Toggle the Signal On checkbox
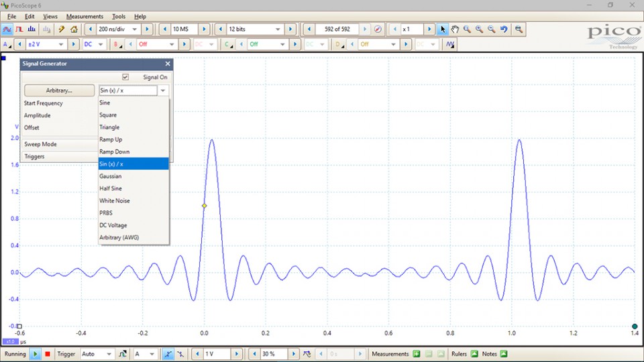The image size is (644, 362). (x=125, y=77)
